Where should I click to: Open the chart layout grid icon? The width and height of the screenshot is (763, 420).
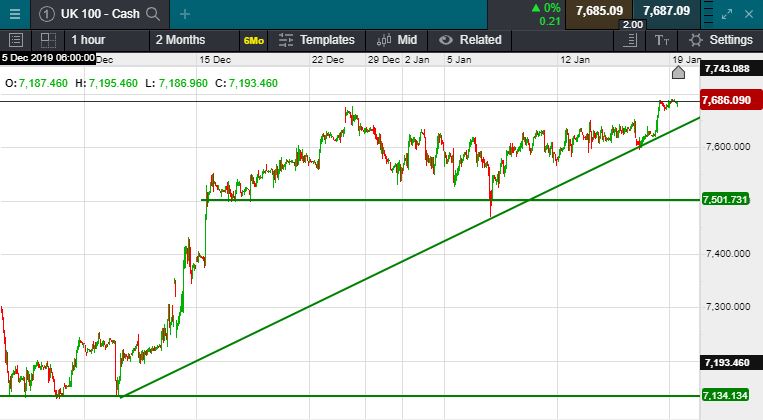[47, 40]
